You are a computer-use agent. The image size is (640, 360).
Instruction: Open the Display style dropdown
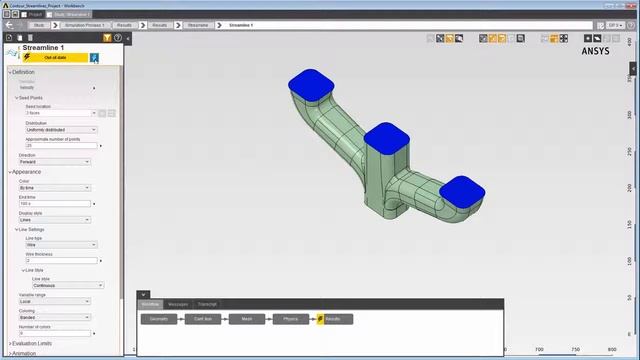pyautogui.click(x=54, y=220)
